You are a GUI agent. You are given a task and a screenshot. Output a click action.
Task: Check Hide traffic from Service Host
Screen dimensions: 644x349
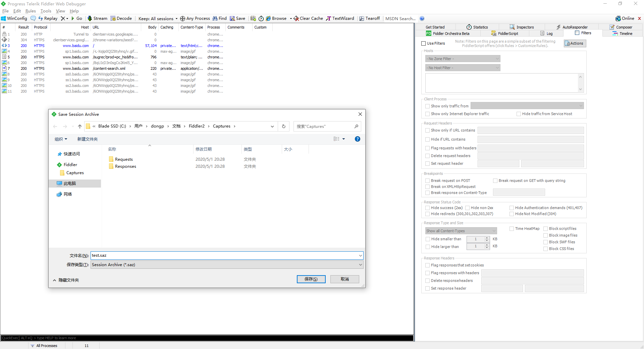coord(519,114)
